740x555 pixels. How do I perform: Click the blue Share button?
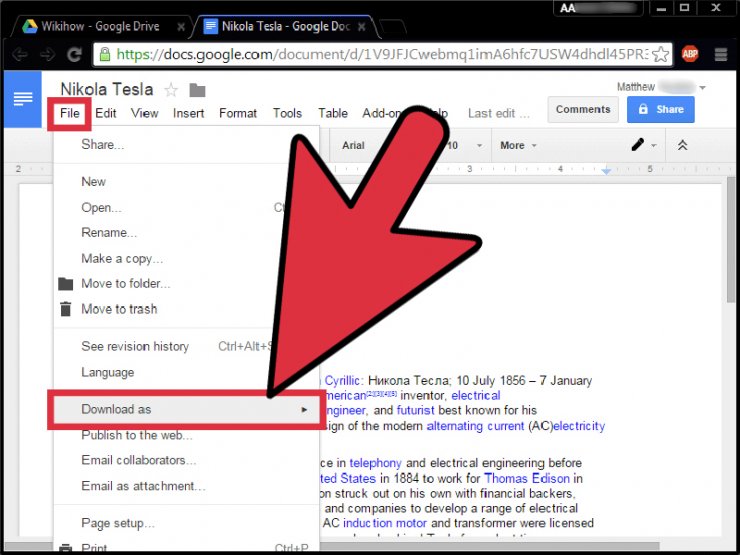point(660,110)
